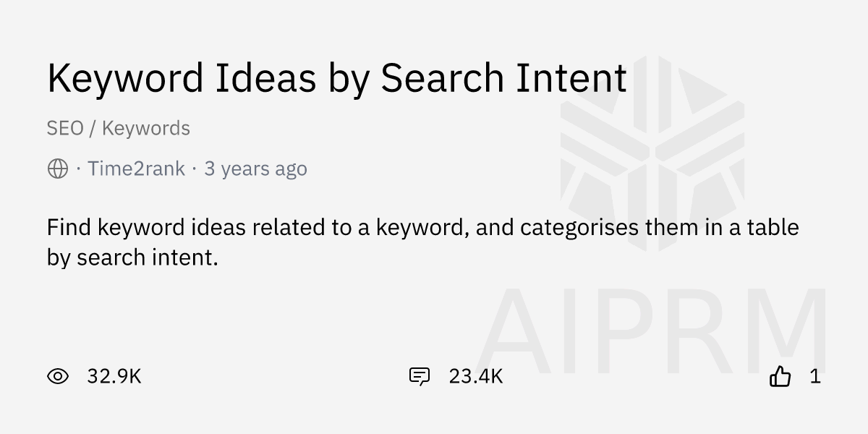Upvote with the thumbs-up icon
Image resolution: width=868 pixels, height=434 pixels.
780,376
